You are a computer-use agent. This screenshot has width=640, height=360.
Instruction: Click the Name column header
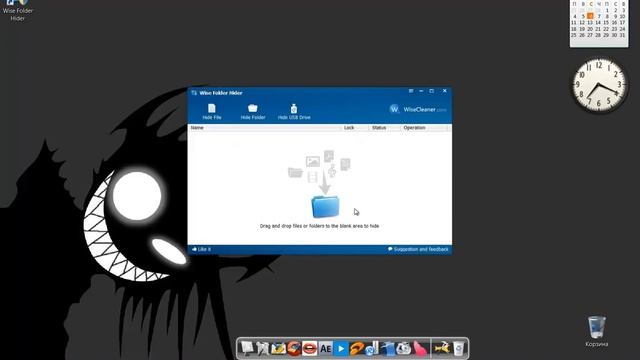(x=264, y=128)
